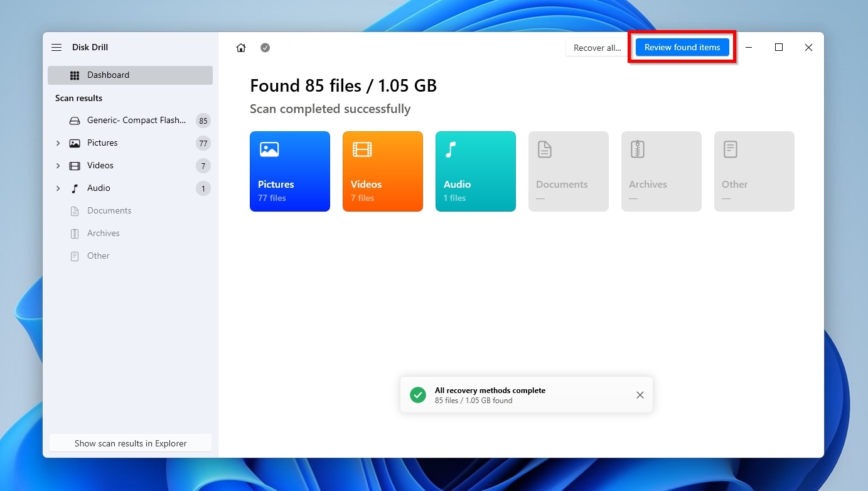Click the green checkmark in notification
The width and height of the screenshot is (868, 491).
pyautogui.click(x=418, y=395)
